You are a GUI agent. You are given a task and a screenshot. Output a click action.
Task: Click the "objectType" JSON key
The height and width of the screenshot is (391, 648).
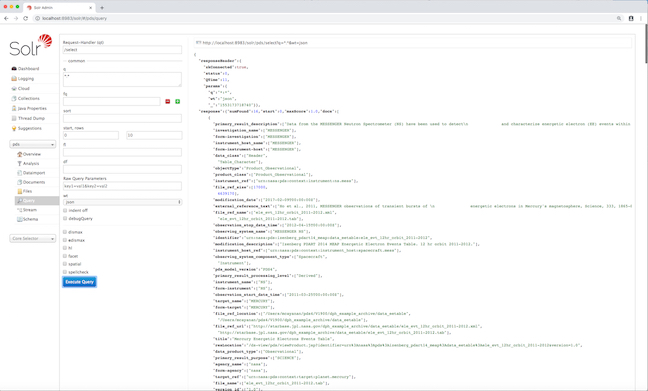(x=227, y=168)
